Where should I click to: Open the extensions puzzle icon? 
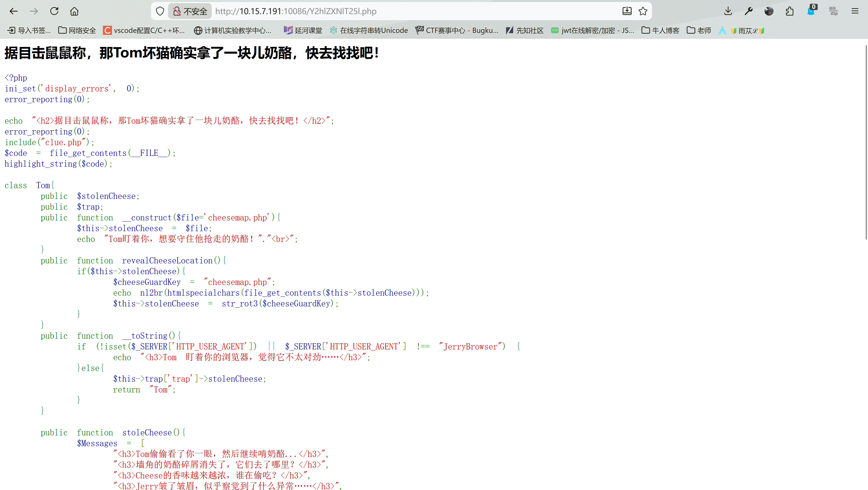789,11
